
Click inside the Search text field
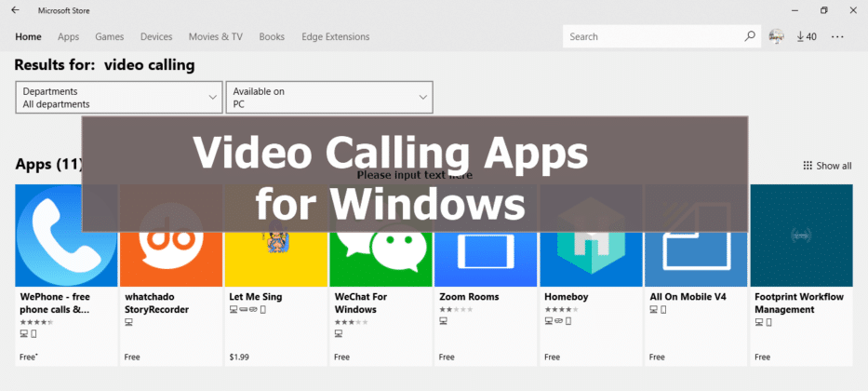tap(651, 36)
